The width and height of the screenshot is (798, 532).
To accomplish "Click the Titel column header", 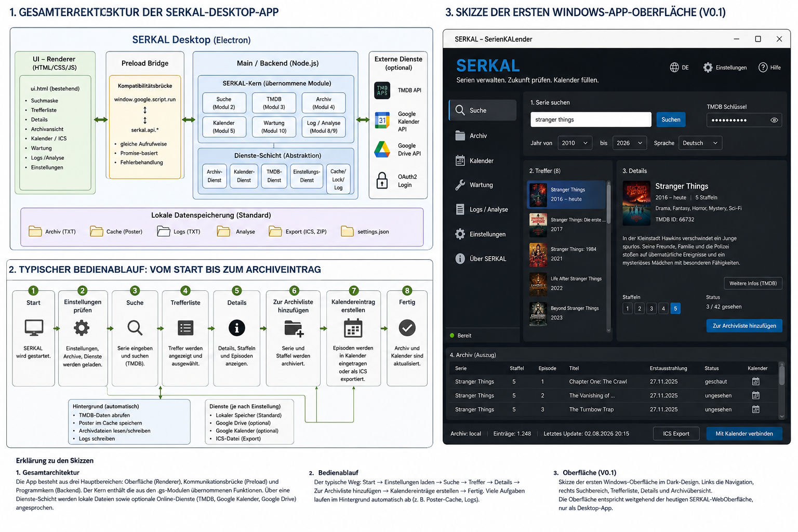I will tap(574, 368).
